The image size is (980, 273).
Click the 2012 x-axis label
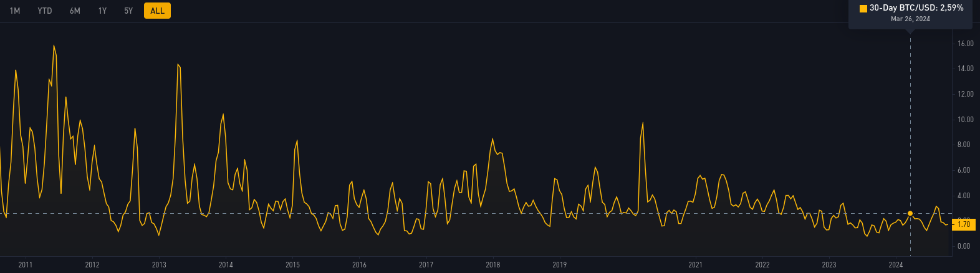click(92, 265)
